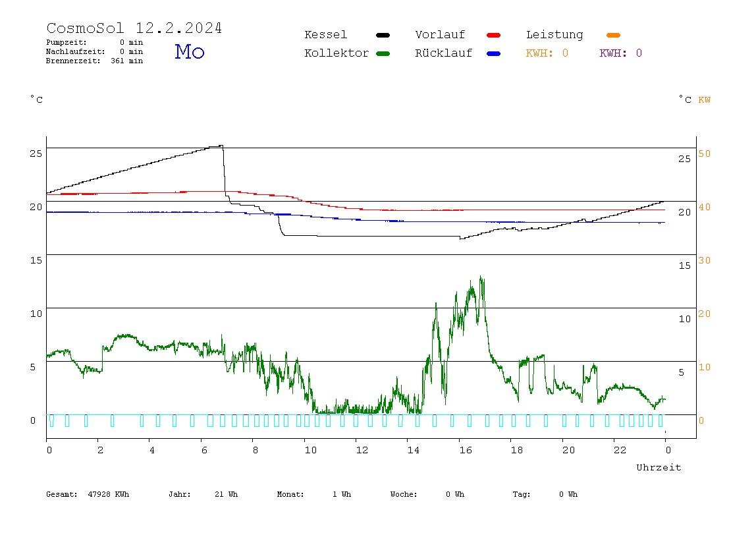Click the Tag 0 Wh value
The height and width of the screenshot is (535, 756).
[x=568, y=494]
